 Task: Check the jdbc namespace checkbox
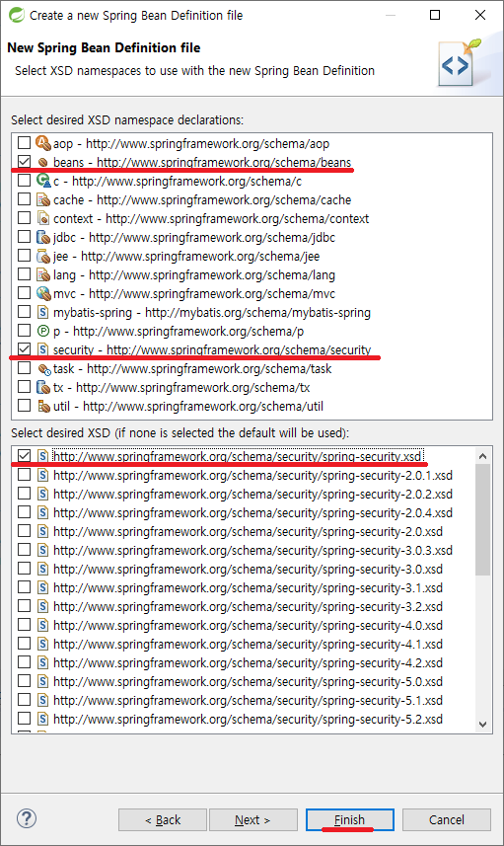[x=24, y=237]
